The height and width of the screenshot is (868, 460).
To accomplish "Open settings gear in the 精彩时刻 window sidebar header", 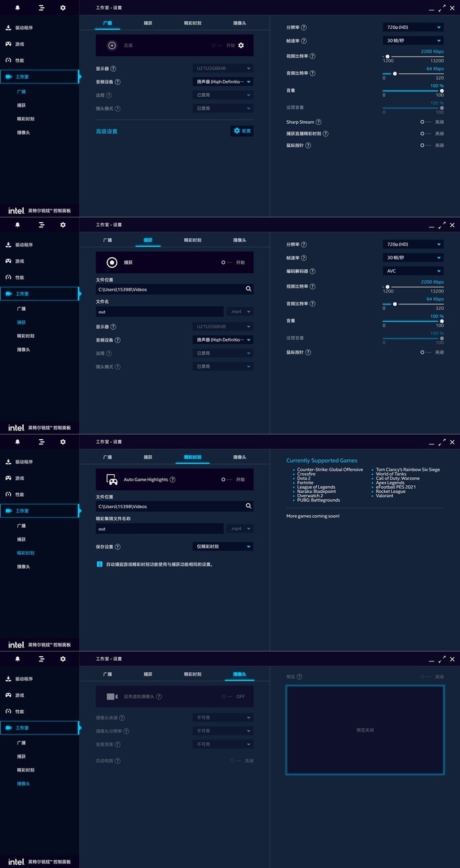I will [63, 441].
